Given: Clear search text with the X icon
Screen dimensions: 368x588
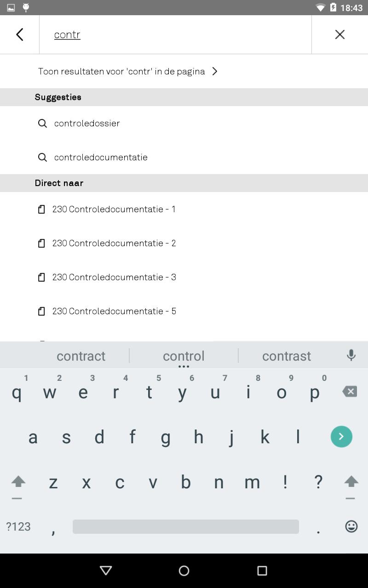Looking at the screenshot, I should [x=340, y=34].
